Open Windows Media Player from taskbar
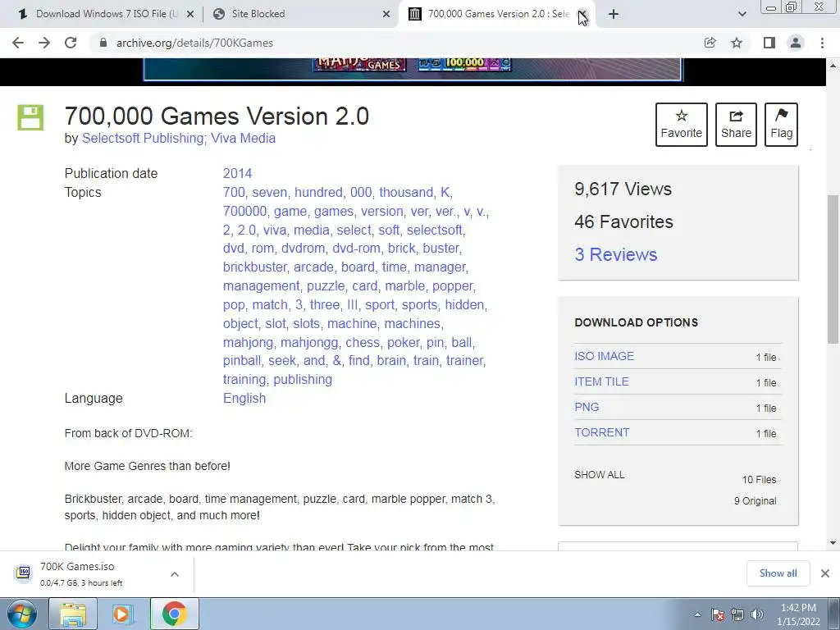 (x=121, y=614)
